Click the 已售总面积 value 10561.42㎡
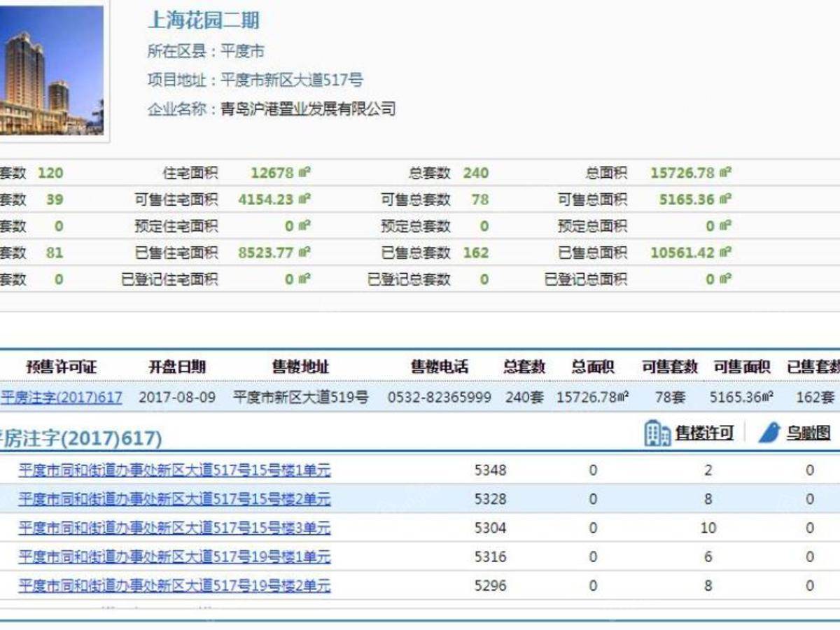Image resolution: width=840 pixels, height=630 pixels. point(691,253)
